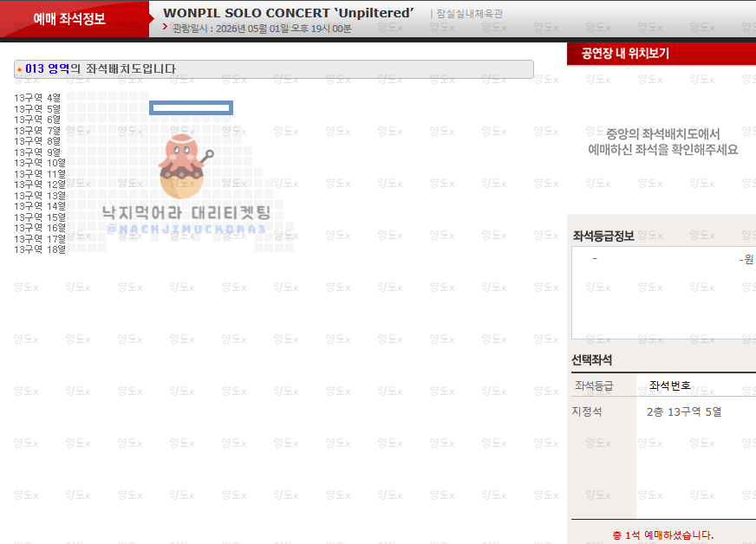Click the 공연장 내 위치보기 panel header

pyautogui.click(x=661, y=54)
